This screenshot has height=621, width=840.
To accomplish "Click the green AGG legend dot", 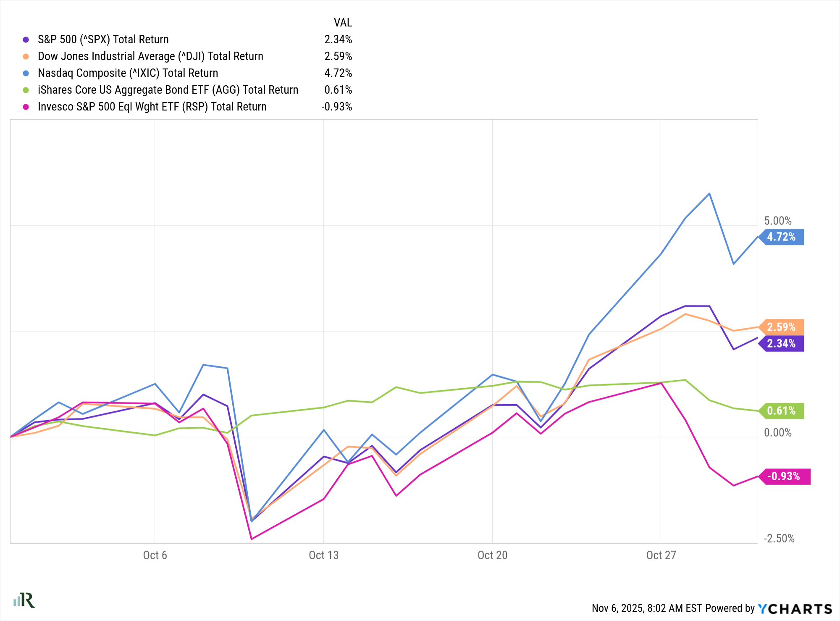I will pos(26,90).
